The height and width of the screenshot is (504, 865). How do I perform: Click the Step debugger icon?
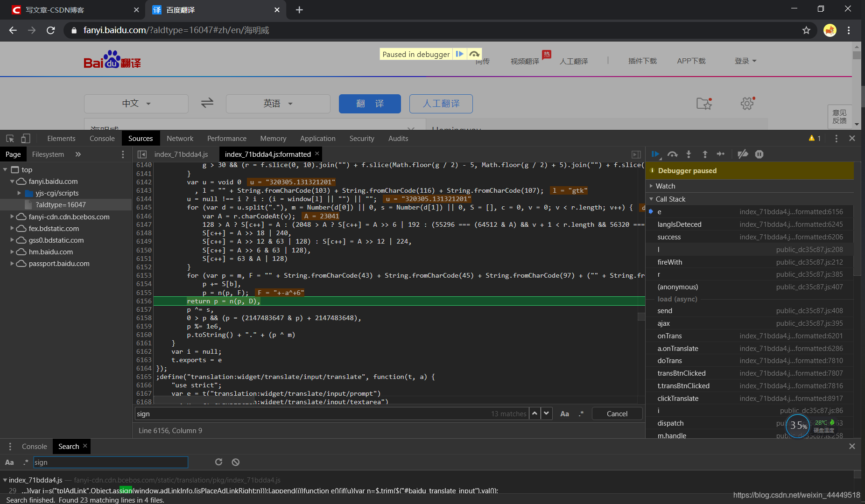(721, 154)
